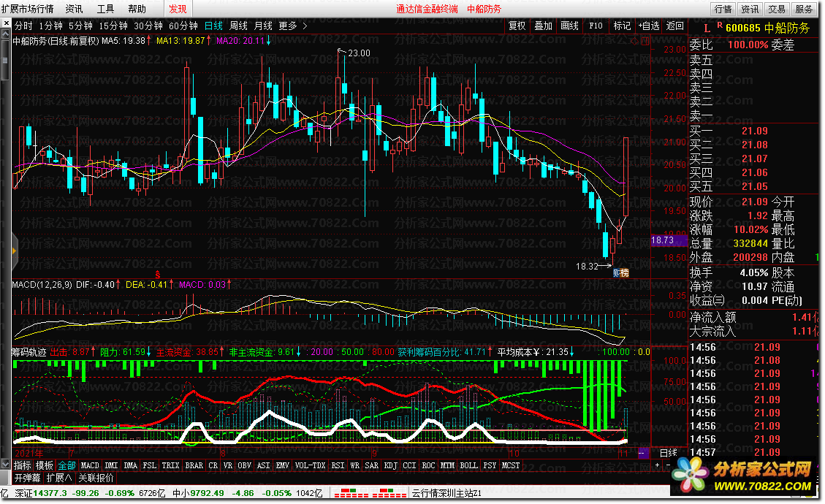825x504 pixels.
Task: Click the left panel expand arrow handle
Action: pyautogui.click(x=14, y=251)
